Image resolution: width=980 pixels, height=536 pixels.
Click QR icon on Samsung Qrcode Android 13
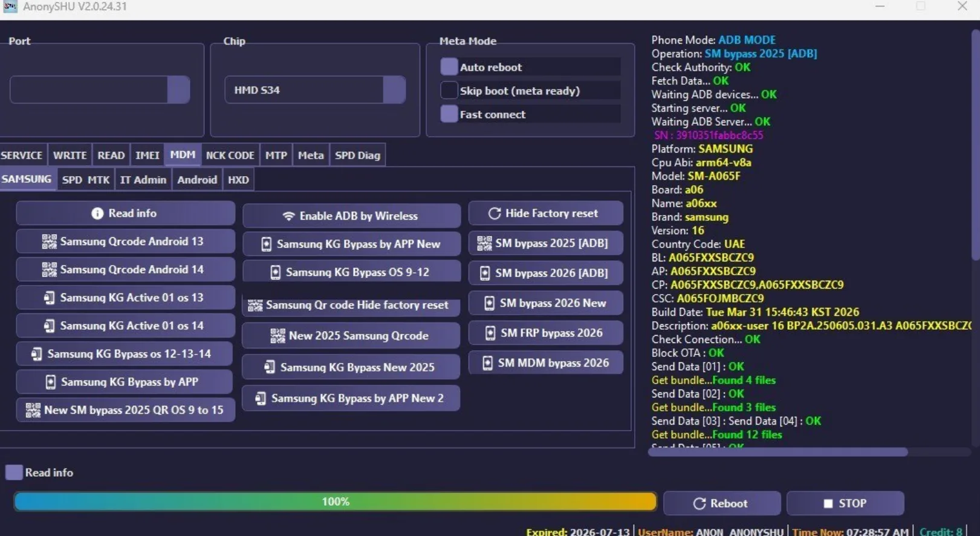(x=49, y=241)
